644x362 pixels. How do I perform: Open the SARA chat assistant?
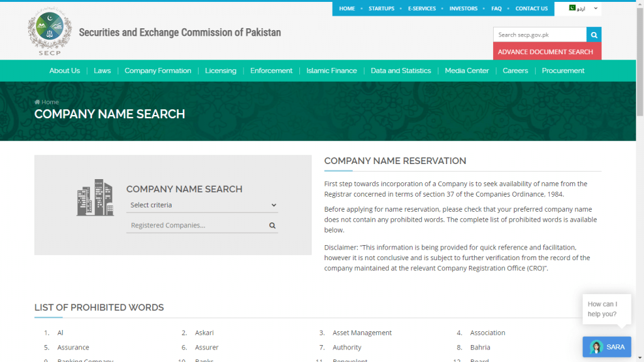[x=606, y=347]
